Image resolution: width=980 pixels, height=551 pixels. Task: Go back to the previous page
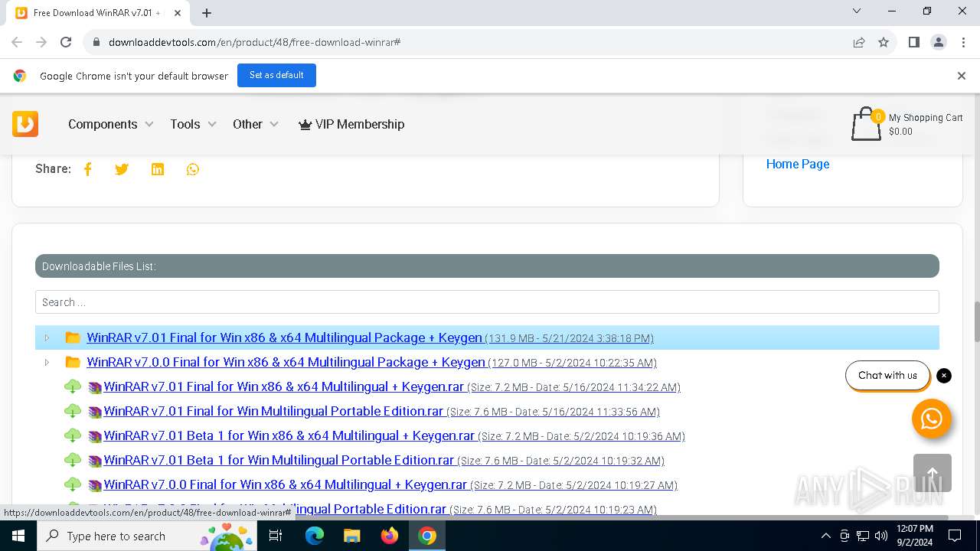(17, 42)
